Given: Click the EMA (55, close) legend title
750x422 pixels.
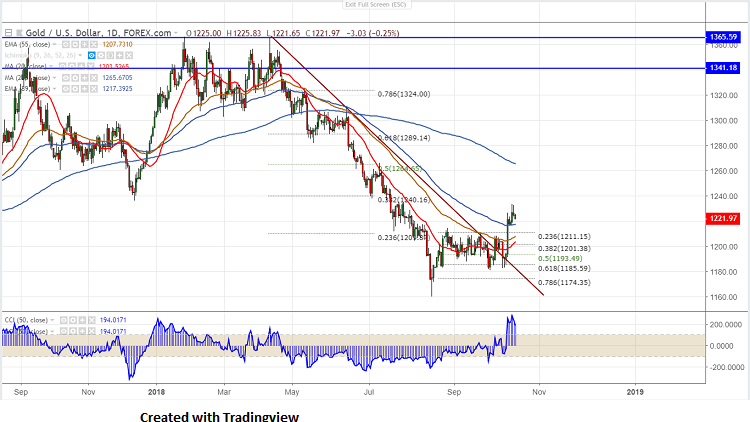Looking at the screenshot, I should coord(27,44).
